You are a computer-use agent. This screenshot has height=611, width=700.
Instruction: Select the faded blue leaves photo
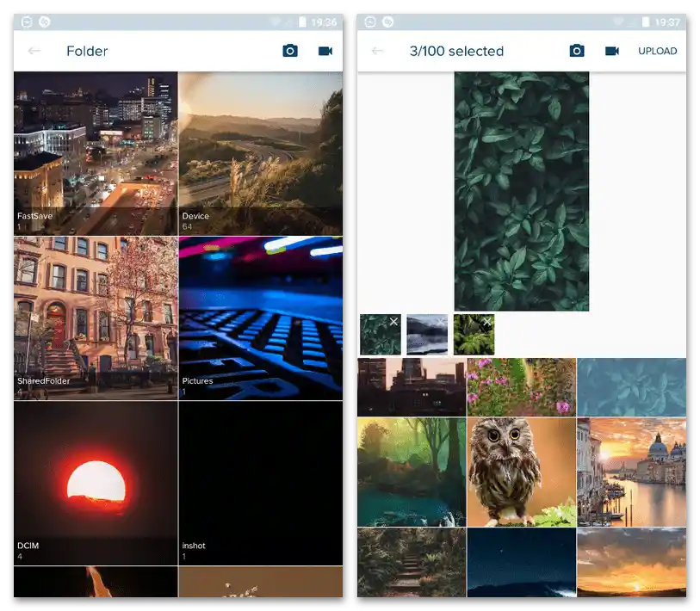pos(632,387)
